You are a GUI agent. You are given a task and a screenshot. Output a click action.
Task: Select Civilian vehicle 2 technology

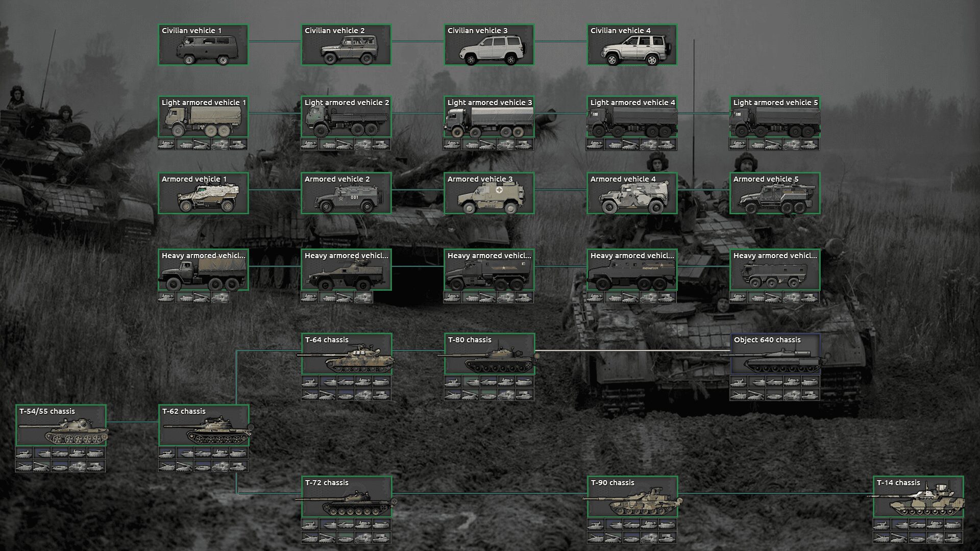tap(346, 45)
